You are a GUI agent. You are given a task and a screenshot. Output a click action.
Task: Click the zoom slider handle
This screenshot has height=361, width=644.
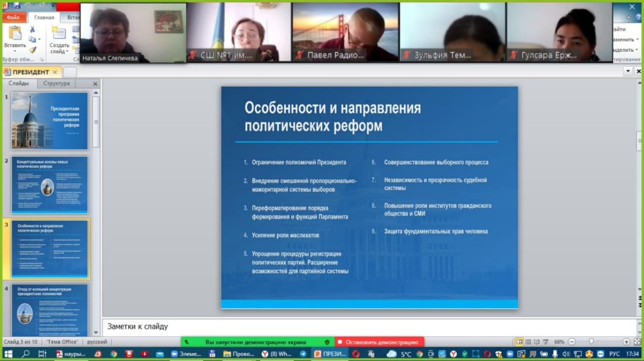pyautogui.click(x=591, y=342)
